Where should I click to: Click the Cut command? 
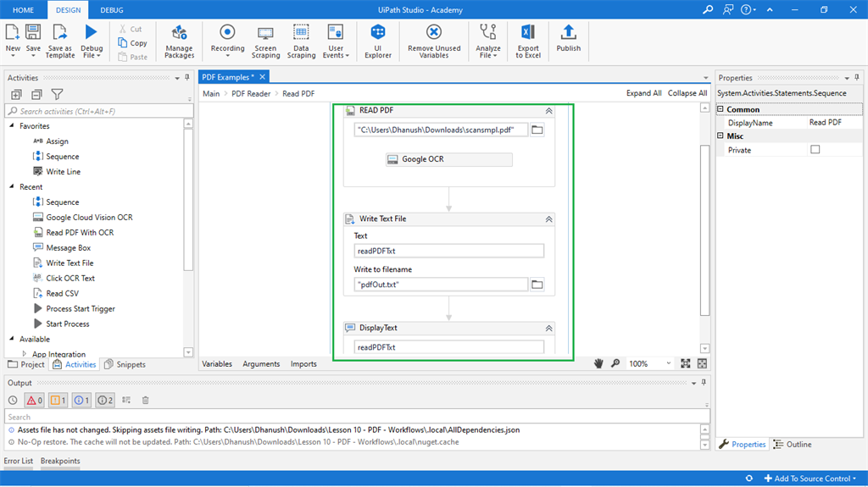click(x=131, y=29)
